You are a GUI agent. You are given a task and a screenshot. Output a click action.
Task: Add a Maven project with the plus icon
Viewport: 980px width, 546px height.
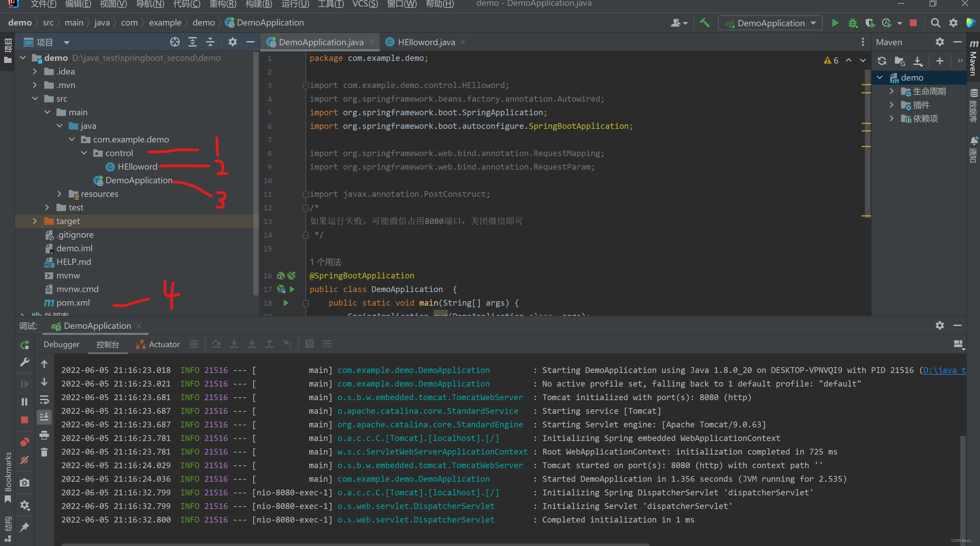(939, 61)
